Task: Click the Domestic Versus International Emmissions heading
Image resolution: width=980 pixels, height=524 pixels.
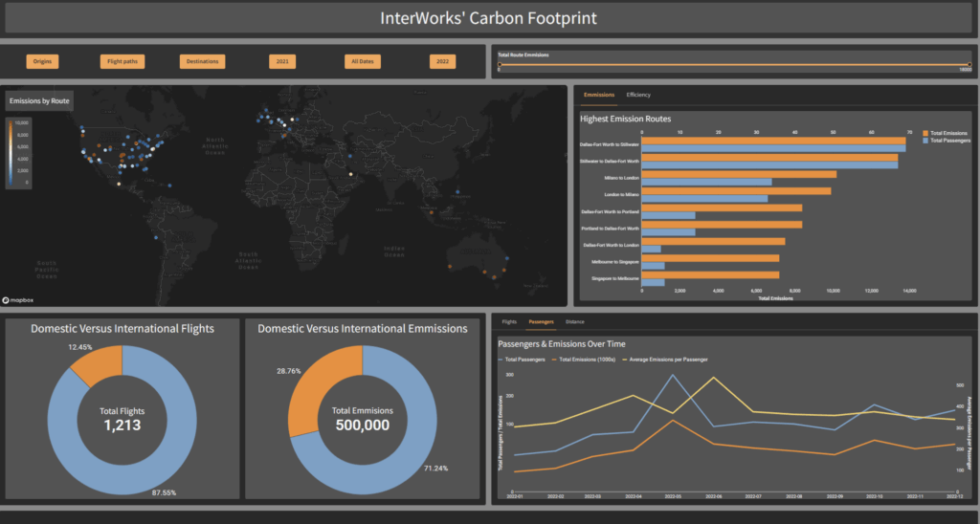Action: coord(363,329)
